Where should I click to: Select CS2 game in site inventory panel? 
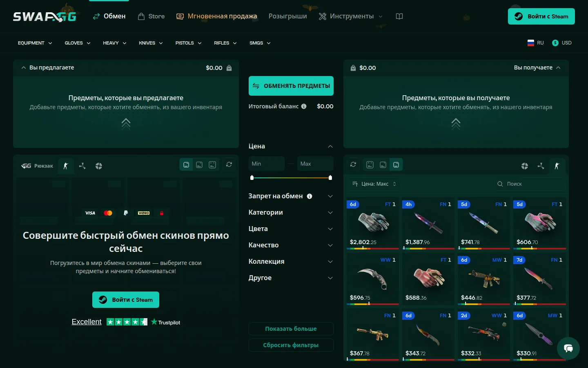tap(557, 166)
